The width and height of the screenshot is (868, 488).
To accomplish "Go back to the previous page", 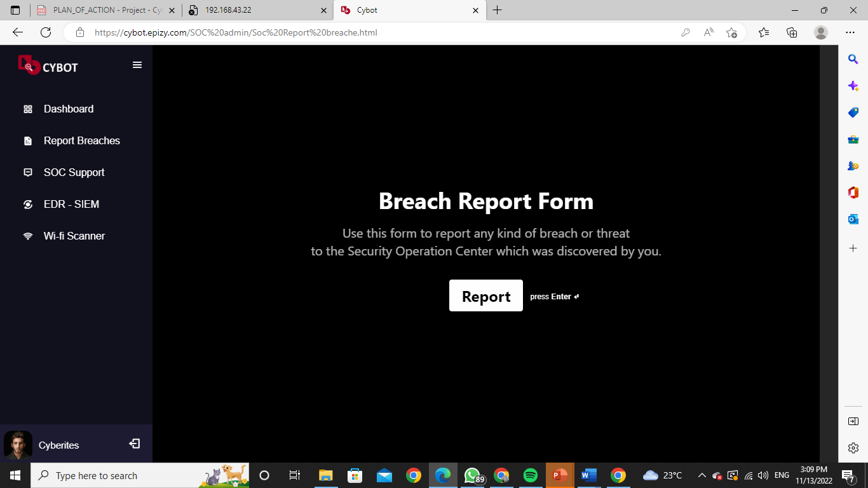I will (18, 32).
